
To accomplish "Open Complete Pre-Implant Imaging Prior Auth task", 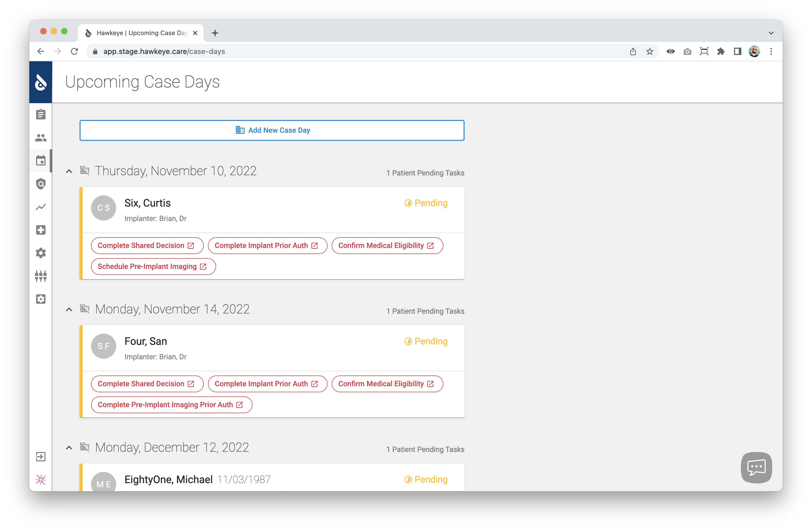I will tap(171, 405).
